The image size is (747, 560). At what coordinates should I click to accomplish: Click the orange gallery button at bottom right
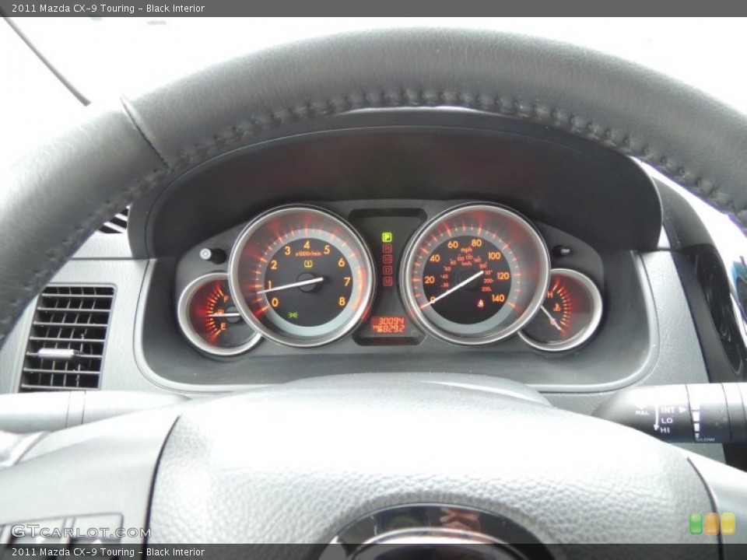pos(711,523)
